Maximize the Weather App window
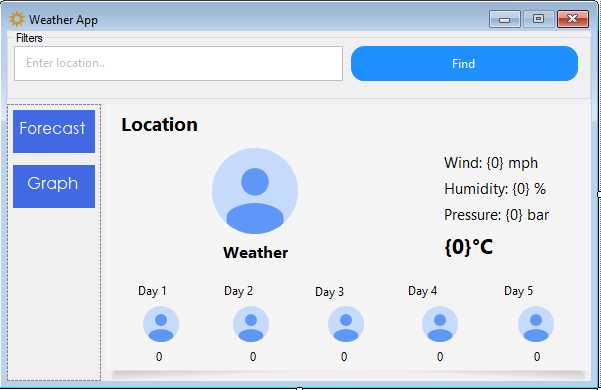 point(538,19)
